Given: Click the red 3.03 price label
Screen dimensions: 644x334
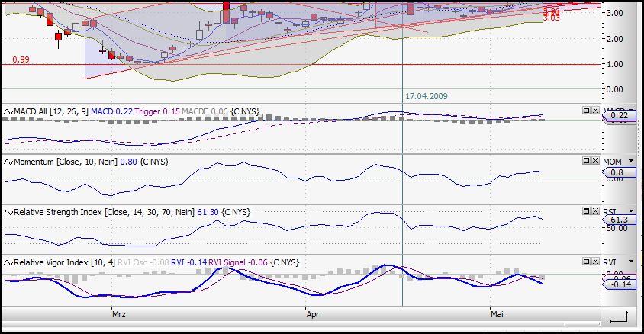Looking at the screenshot, I should [551, 18].
